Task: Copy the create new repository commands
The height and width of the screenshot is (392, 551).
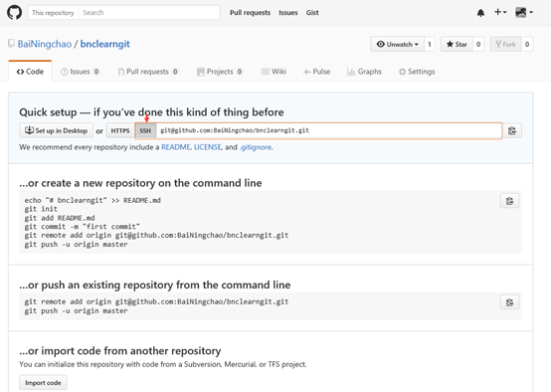Action: pos(509,201)
